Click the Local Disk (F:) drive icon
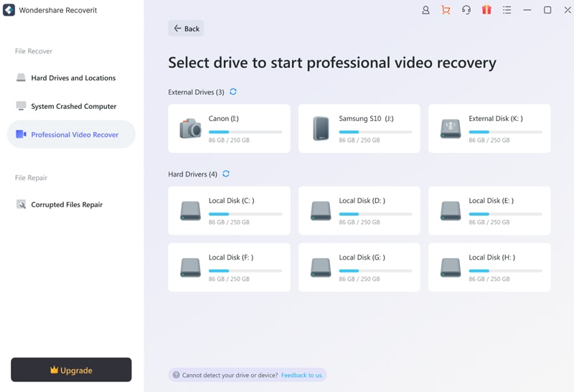Image resolution: width=574 pixels, height=392 pixels. pos(190,267)
